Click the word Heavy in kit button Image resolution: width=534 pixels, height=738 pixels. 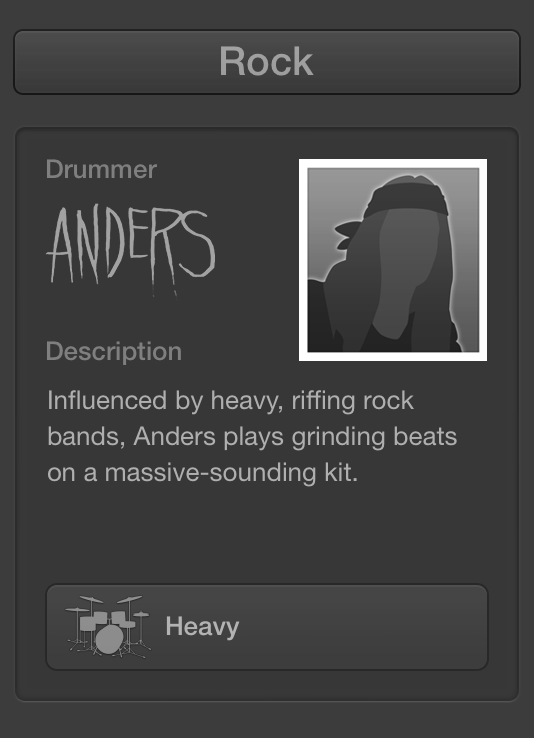pyautogui.click(x=202, y=627)
